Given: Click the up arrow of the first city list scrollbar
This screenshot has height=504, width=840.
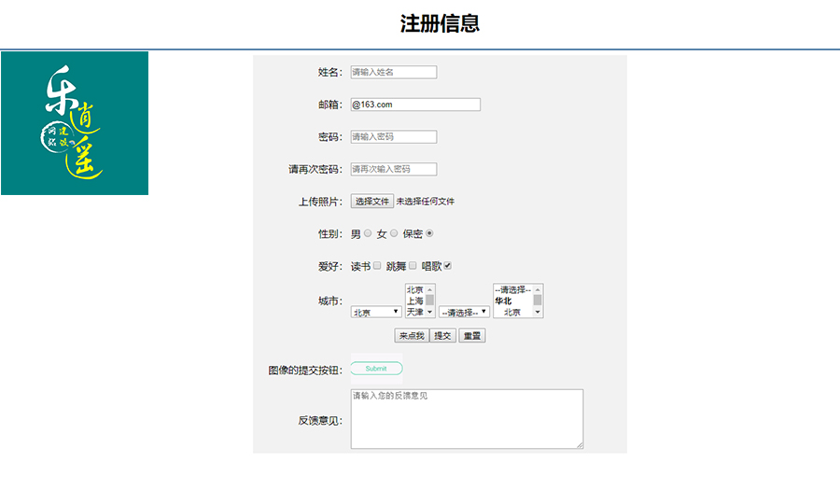Looking at the screenshot, I should click(429, 289).
